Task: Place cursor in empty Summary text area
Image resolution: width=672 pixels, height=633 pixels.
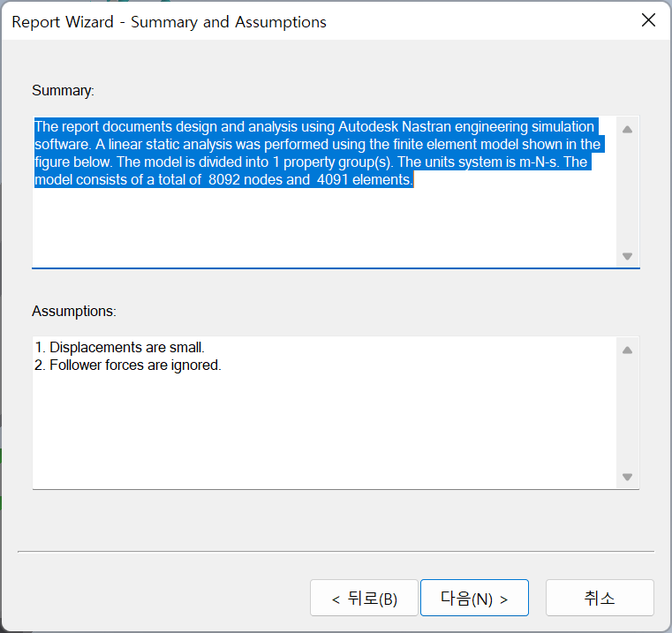Action: tap(318, 230)
